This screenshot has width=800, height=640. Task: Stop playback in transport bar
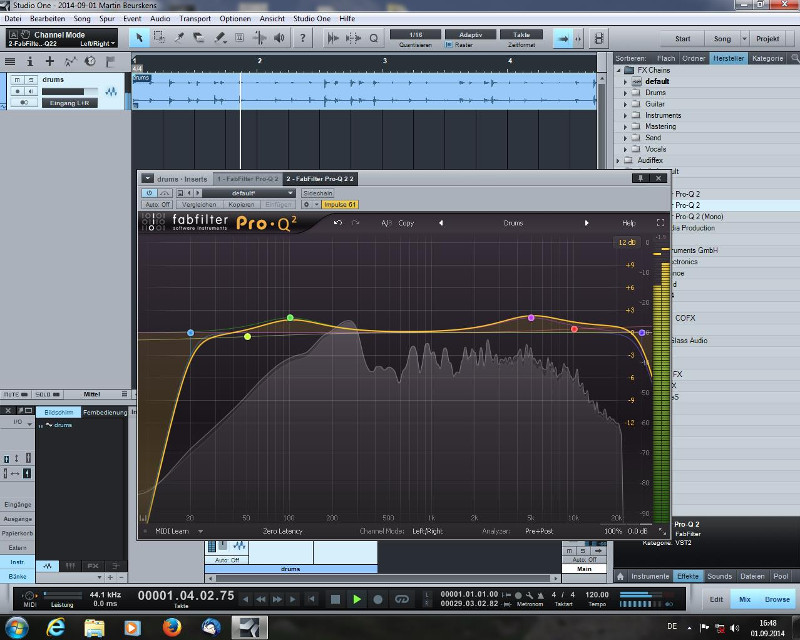point(335,599)
